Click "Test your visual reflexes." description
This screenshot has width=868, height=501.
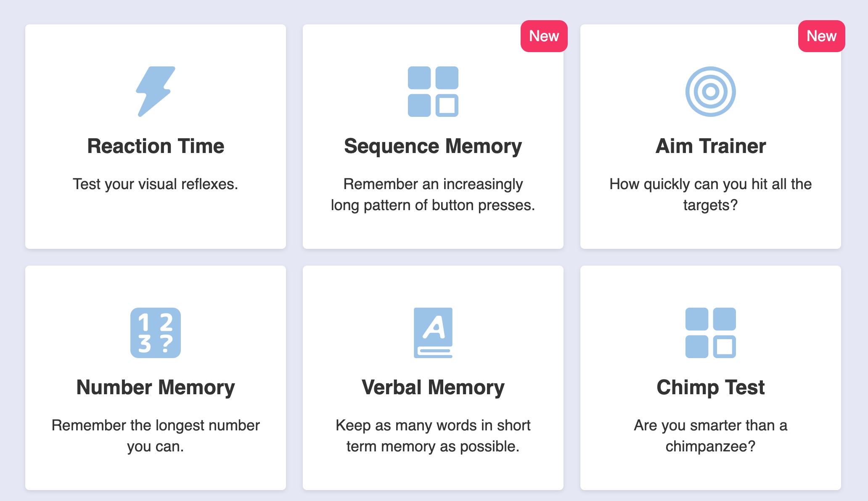(x=155, y=184)
